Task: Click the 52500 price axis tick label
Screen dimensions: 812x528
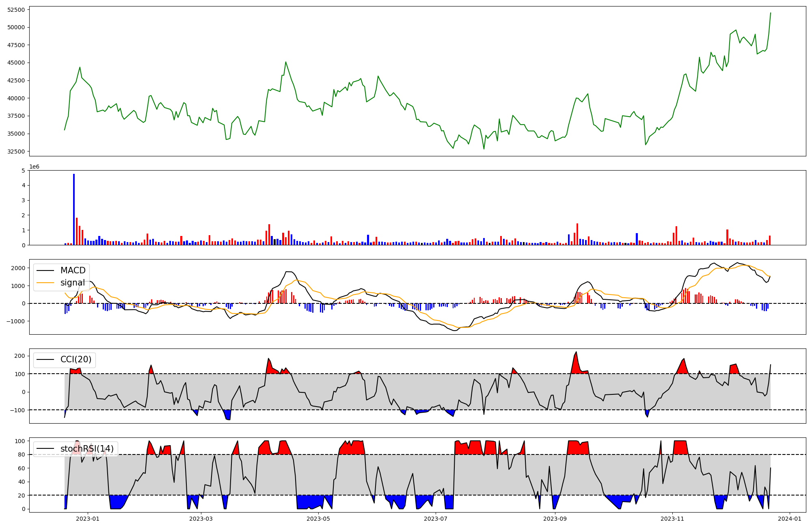Action: (16, 10)
